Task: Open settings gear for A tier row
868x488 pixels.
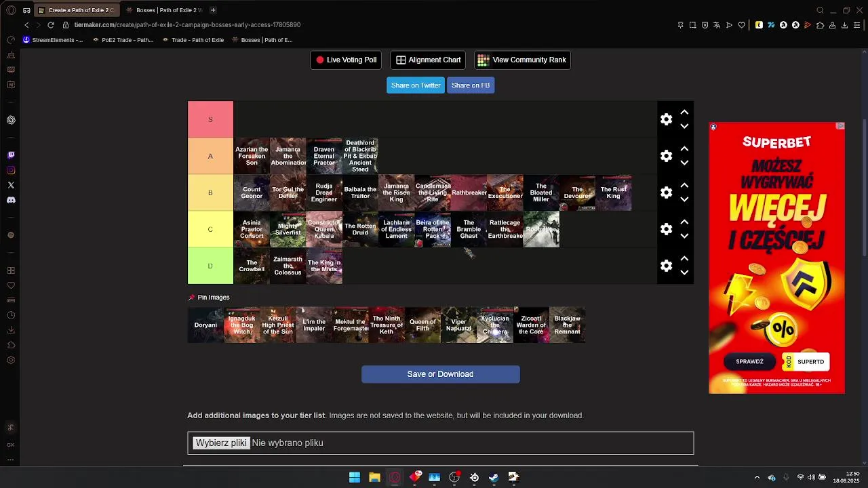Action: (666, 156)
